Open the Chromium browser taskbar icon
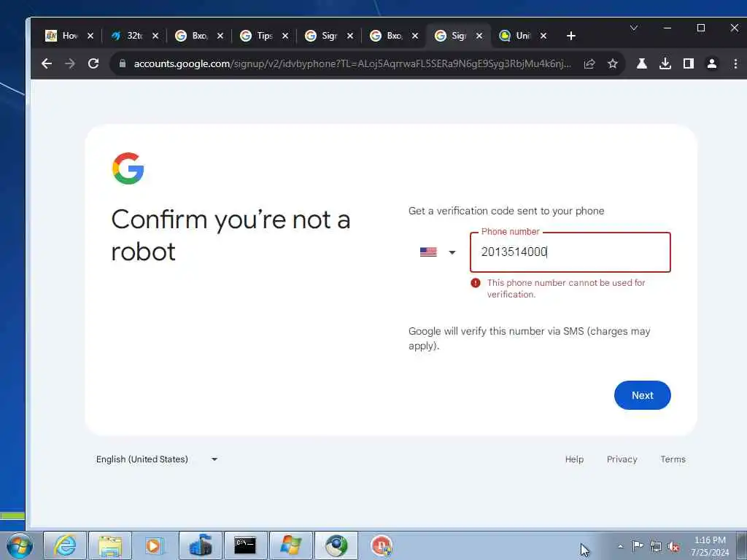Screen dimensions: 747x560 click(x=336, y=545)
